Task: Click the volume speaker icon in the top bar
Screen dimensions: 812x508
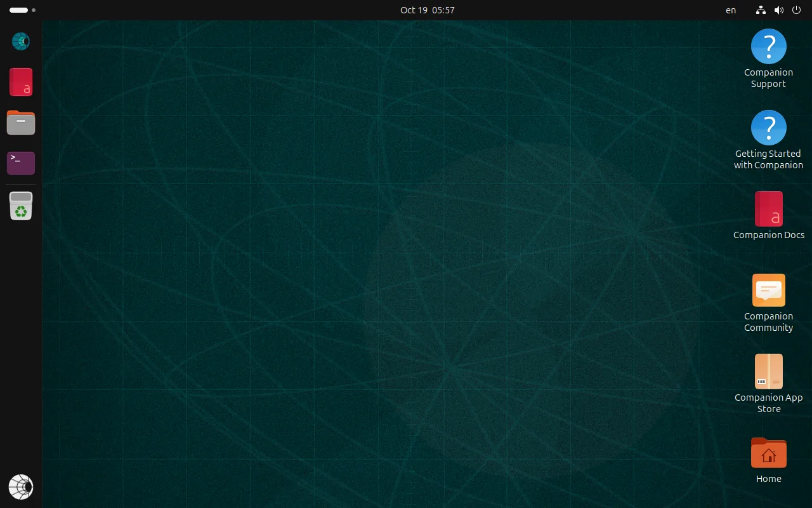Action: 779,10
